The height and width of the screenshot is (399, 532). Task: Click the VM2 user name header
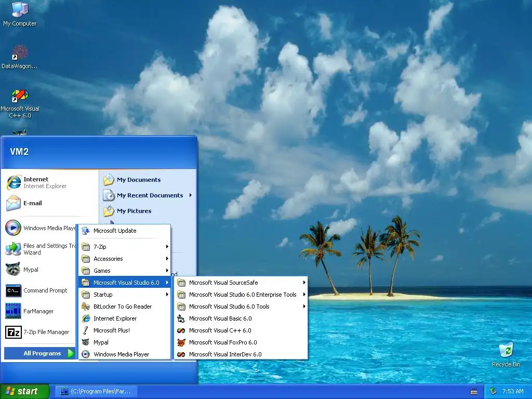pos(19,151)
